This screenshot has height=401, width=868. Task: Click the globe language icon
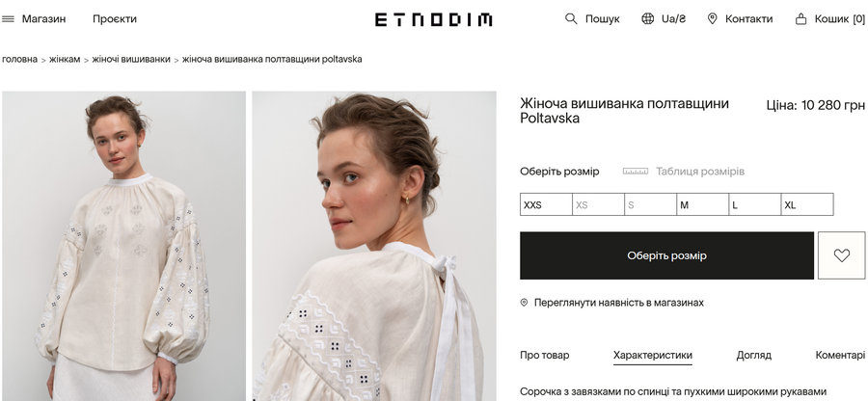coord(647,19)
